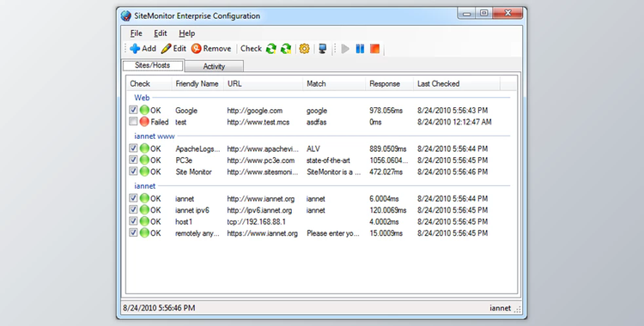Click the green status icon for iannet ipv6 row
The width and height of the screenshot is (644, 326).
click(144, 209)
